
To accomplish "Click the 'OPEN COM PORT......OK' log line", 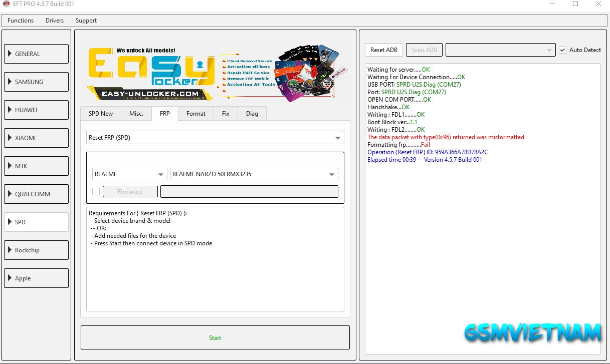I will [x=399, y=100].
